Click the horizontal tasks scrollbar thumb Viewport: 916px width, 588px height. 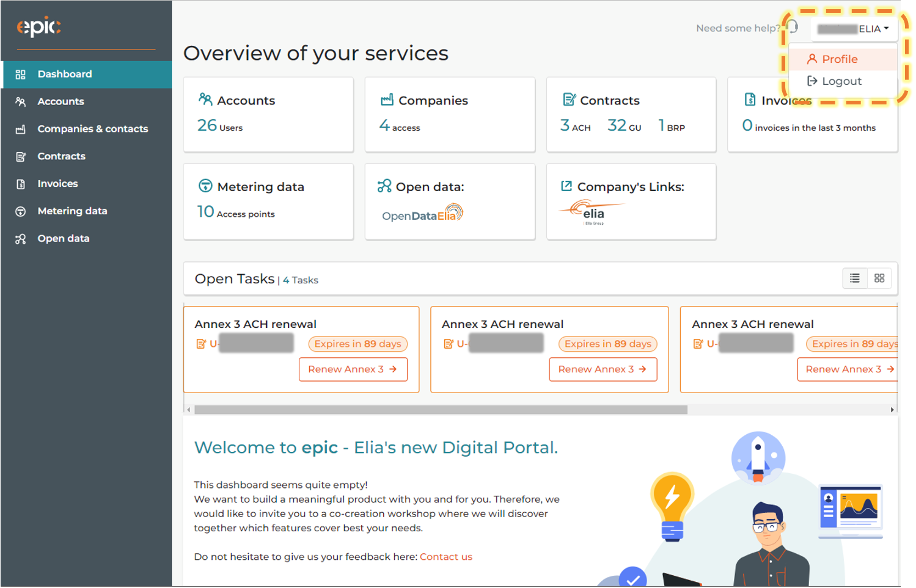click(x=441, y=410)
